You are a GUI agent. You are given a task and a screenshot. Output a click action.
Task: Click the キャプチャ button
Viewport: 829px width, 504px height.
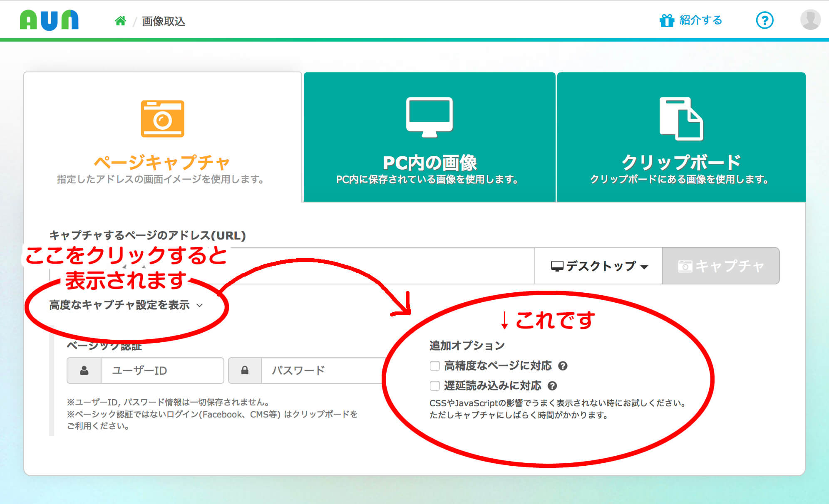pyautogui.click(x=721, y=266)
